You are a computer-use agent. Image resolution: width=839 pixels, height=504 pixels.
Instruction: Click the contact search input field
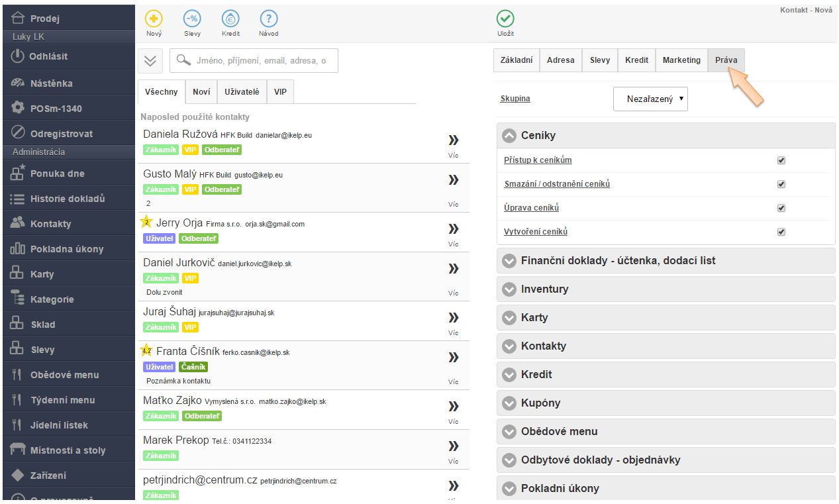[260, 60]
